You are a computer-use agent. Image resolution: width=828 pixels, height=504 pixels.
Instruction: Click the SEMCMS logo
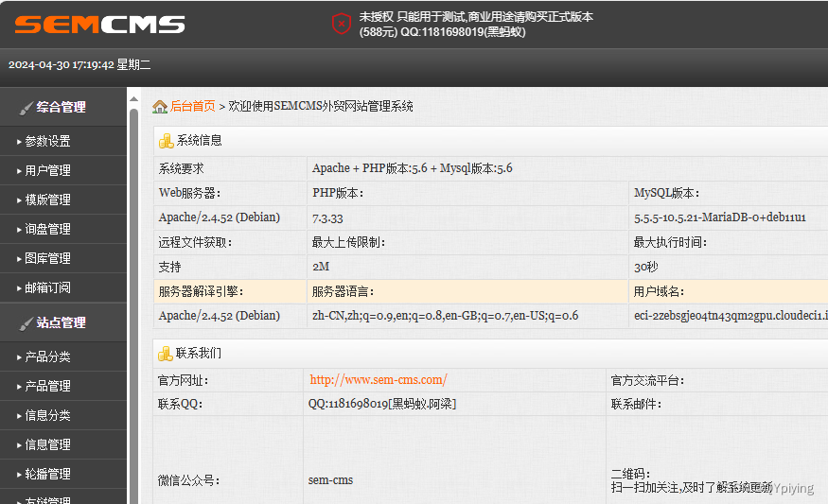coord(99,25)
